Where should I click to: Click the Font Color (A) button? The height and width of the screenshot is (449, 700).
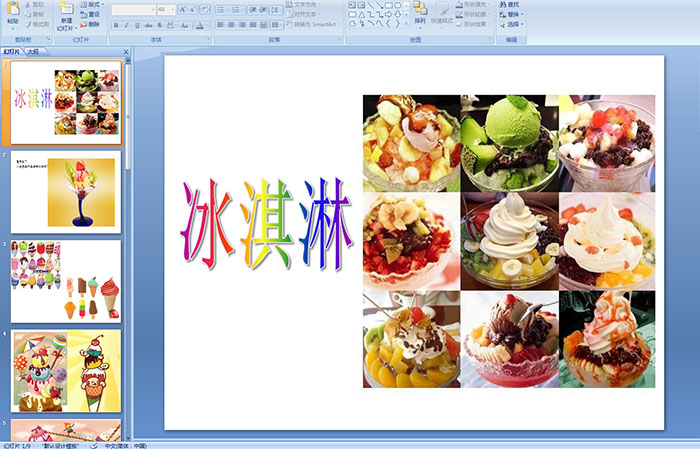[200, 25]
